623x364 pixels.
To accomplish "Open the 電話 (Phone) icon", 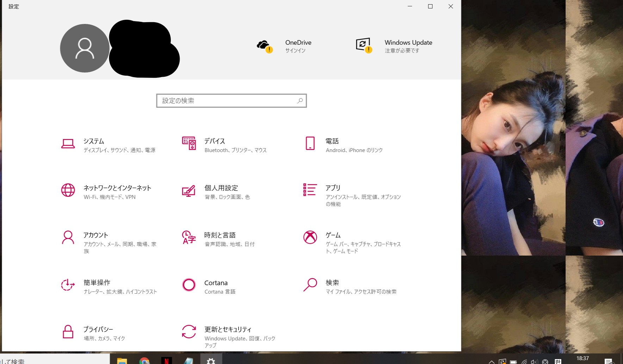I will click(x=310, y=143).
